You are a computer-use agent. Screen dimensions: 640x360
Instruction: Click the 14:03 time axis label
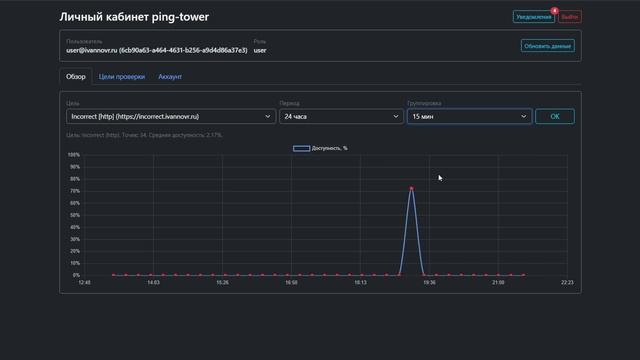(153, 282)
